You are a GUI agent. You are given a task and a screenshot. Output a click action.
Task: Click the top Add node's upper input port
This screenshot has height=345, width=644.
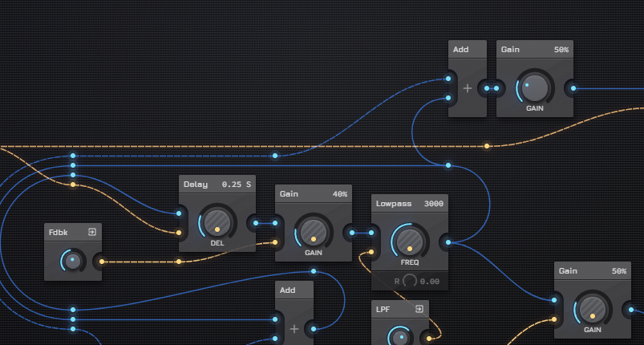(448, 79)
